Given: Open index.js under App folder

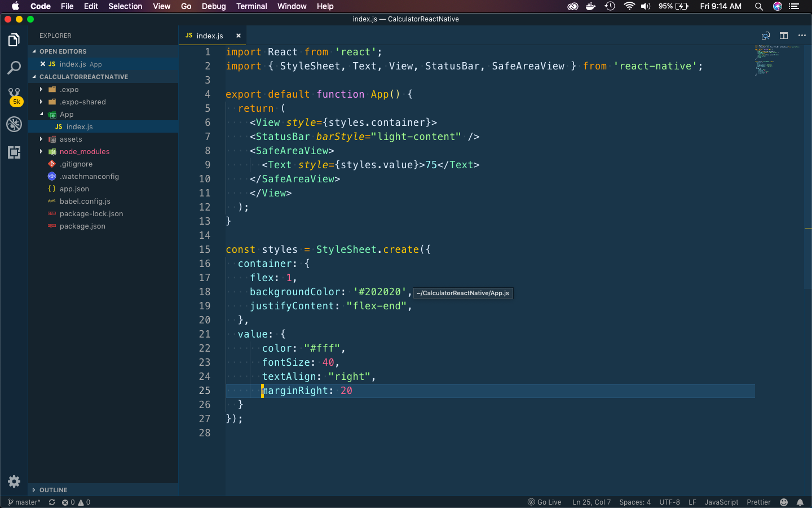Looking at the screenshot, I should [x=103, y=126].
